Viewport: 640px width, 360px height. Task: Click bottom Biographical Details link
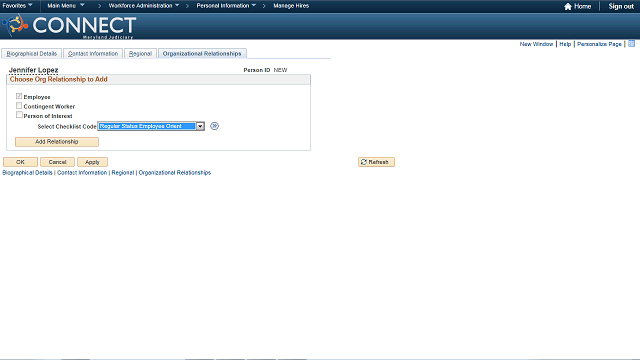[x=27, y=173]
